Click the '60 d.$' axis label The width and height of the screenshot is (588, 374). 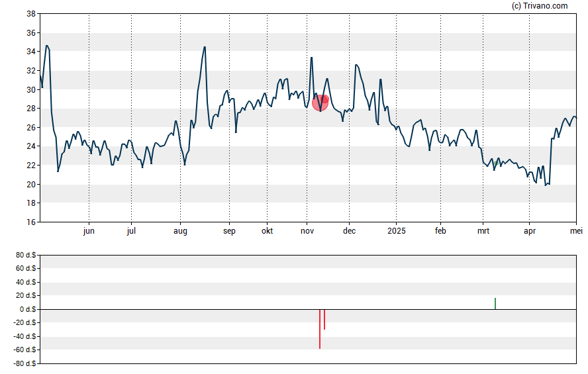click(x=26, y=269)
